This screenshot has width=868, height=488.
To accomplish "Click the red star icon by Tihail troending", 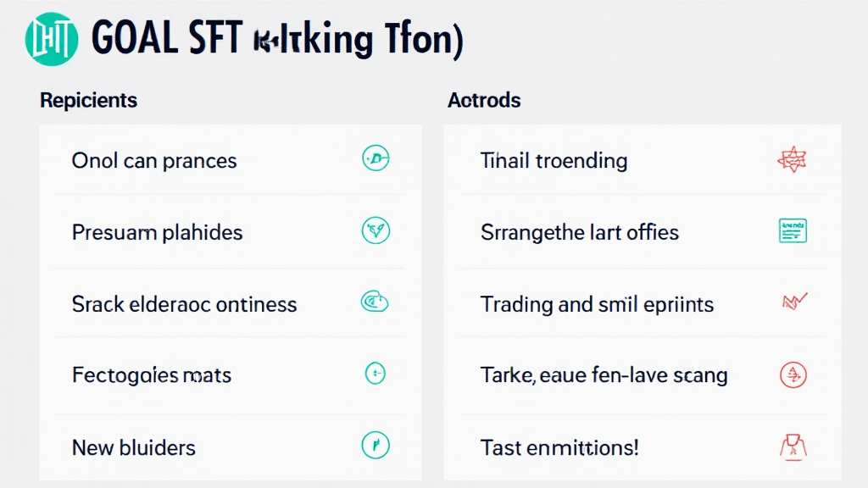I will pos(792,159).
